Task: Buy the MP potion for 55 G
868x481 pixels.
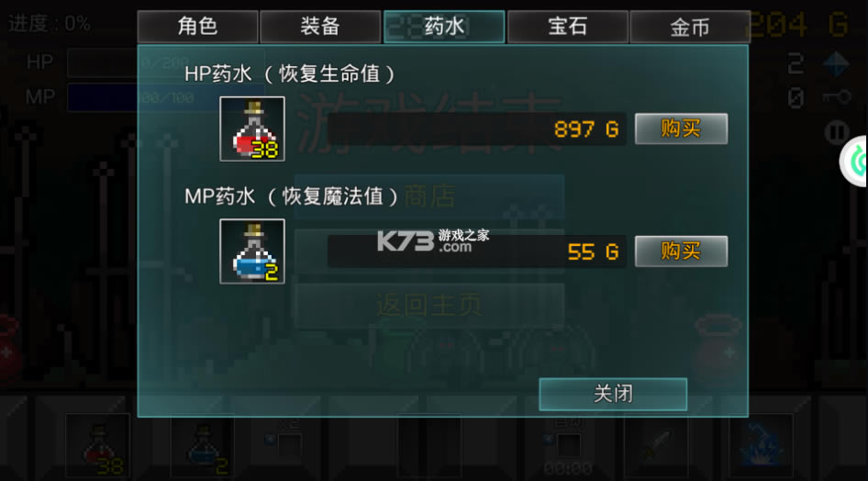Action: click(x=681, y=251)
